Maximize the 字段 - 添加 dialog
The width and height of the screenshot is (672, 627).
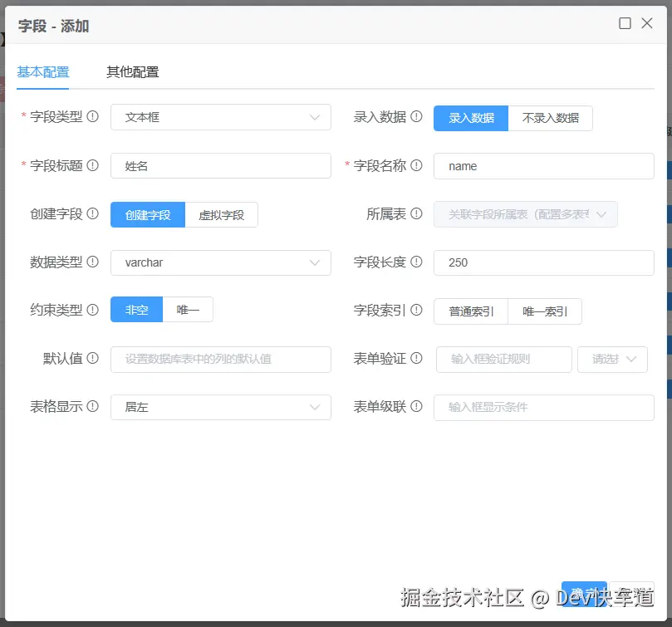625,23
